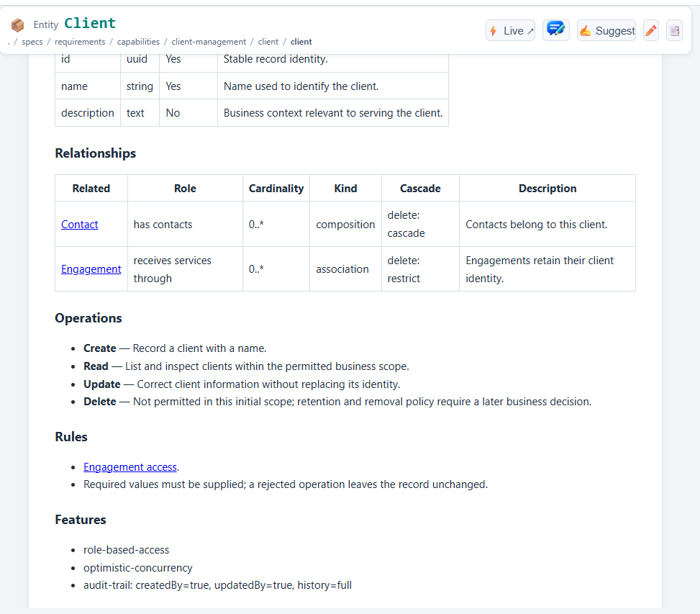
Task: Navigate to non-bold client breadcrumb folder
Action: pos(268,42)
